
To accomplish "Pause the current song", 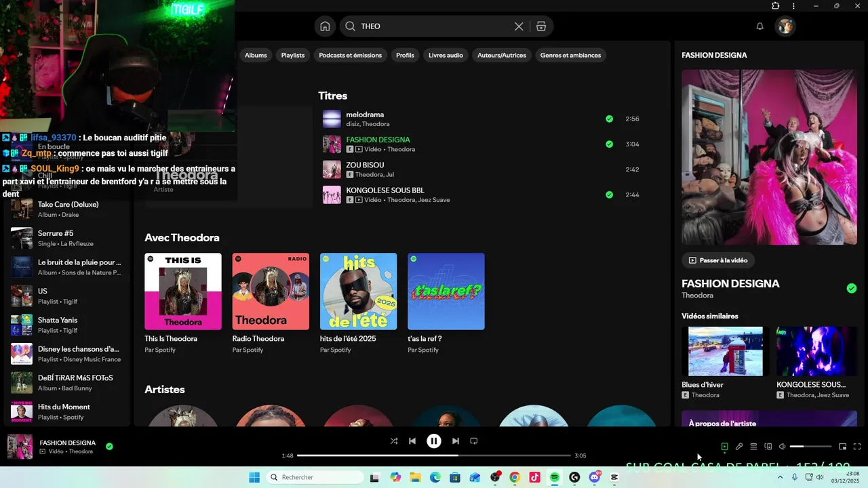I will (434, 441).
